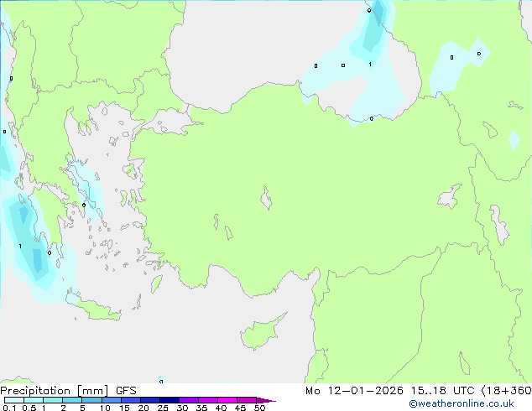Click the '0.1' legend scale label
Screen dimensions: 532x411
(9, 408)
